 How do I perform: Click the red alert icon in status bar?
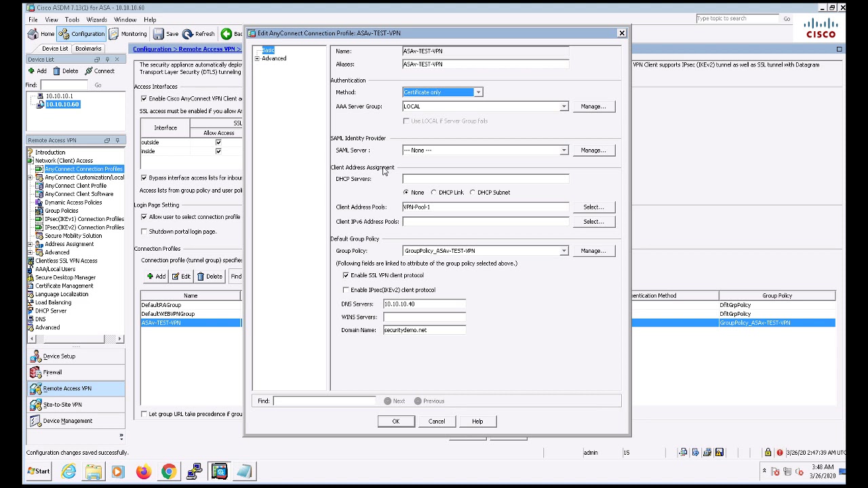point(779,452)
